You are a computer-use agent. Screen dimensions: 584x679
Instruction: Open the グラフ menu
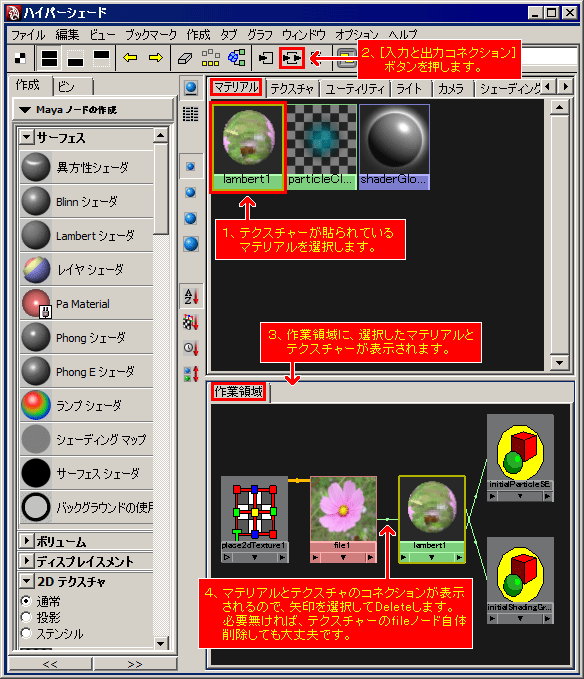tap(260, 35)
